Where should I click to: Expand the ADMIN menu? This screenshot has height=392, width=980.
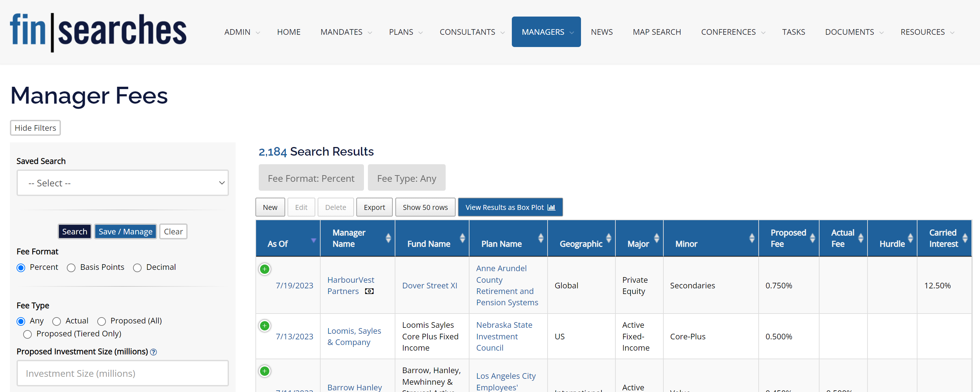242,32
